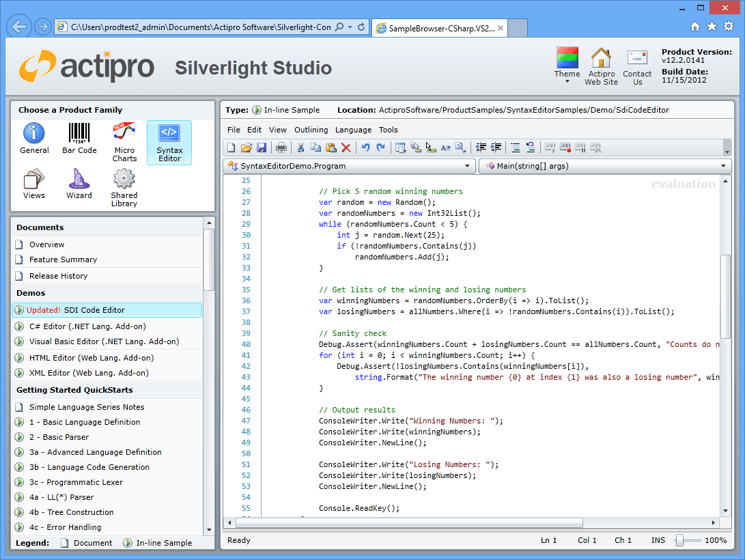This screenshot has height=560, width=745.
Task: Increase line indent using the toolbar icon
Action: tap(496, 148)
